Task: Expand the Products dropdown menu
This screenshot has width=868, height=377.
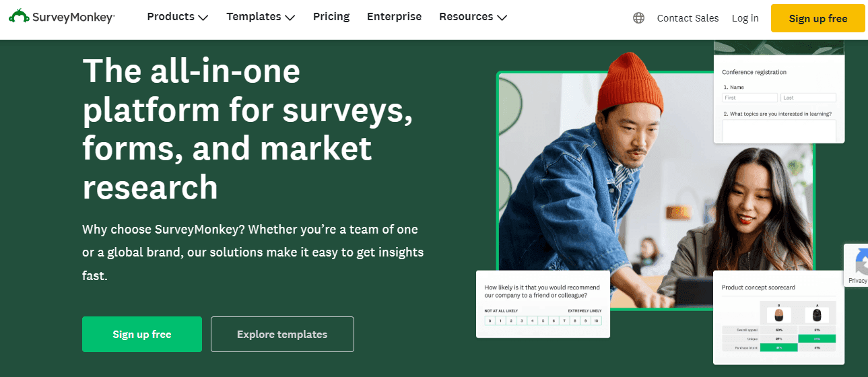Action: click(x=178, y=17)
